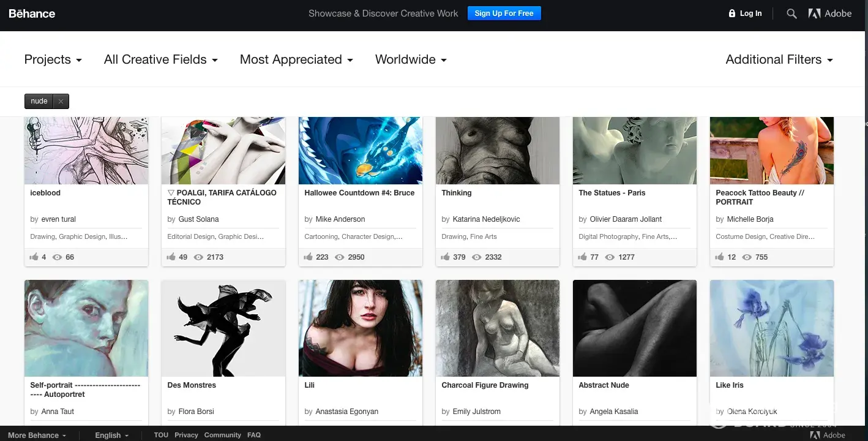Open author Anastasia Egonyan profile
The width and height of the screenshot is (868, 441).
click(x=346, y=412)
